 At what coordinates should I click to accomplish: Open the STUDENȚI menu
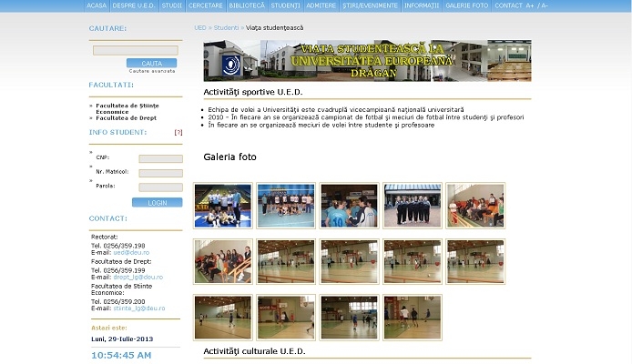[x=285, y=5]
